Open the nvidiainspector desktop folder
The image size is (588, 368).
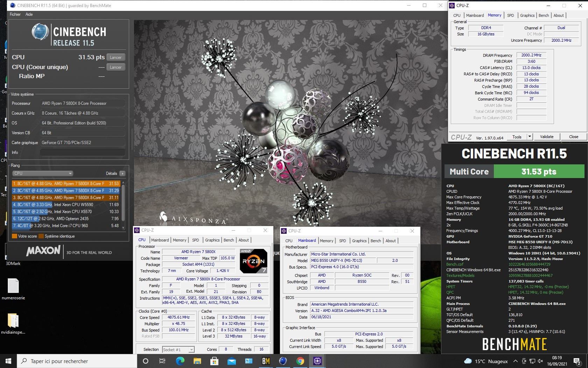click(x=13, y=323)
